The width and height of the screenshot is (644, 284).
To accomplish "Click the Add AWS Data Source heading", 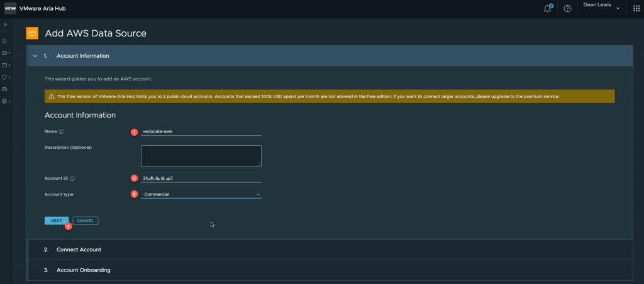I will pyautogui.click(x=96, y=33).
